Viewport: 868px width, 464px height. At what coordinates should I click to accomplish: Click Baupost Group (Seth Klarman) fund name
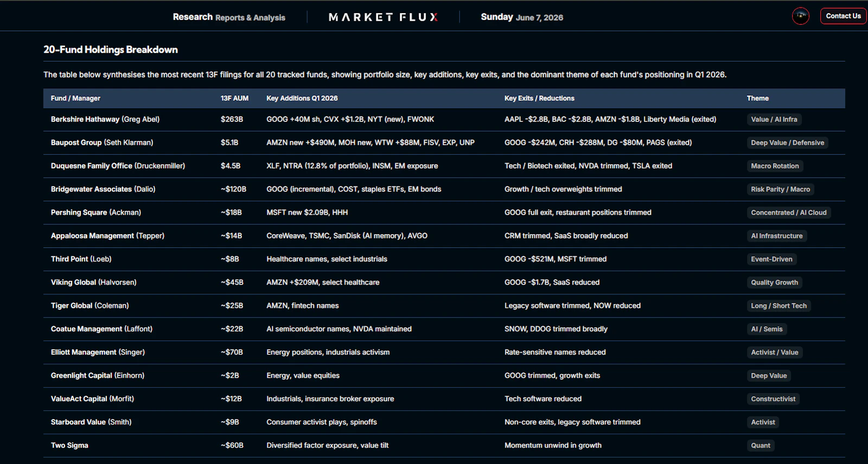(102, 143)
